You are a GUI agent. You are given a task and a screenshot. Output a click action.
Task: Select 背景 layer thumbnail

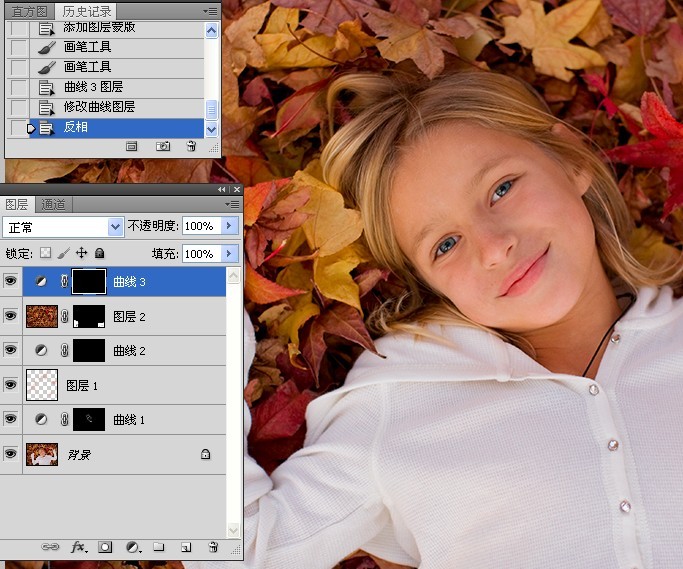(42, 454)
